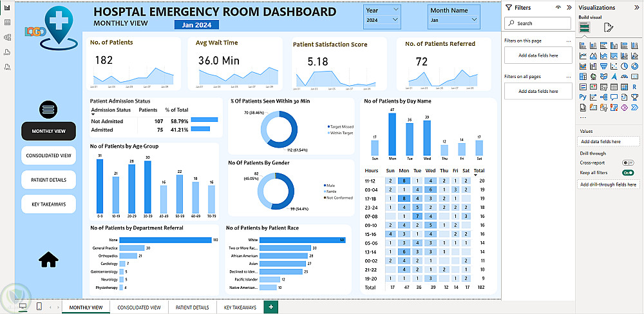Collapse the Filters pane
The image size is (644, 314).
[569, 7]
